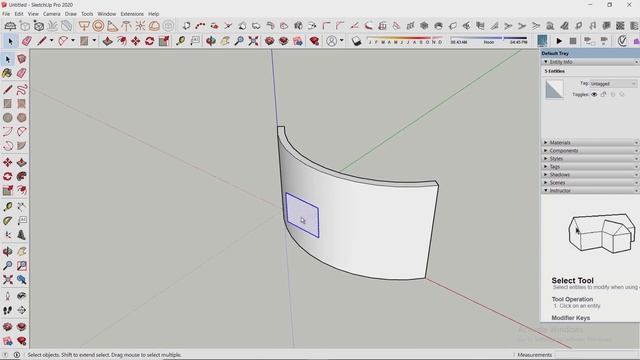The width and height of the screenshot is (640, 360).
Task: Select the Circle tool
Action: pos(7,118)
